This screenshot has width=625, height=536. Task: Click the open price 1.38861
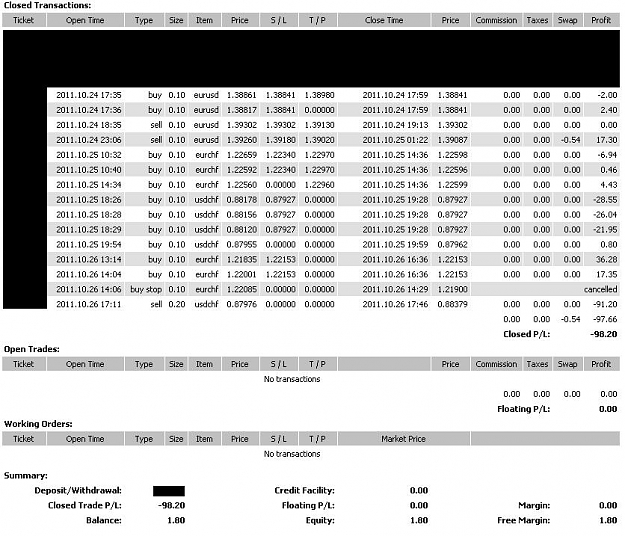pyautogui.click(x=242, y=95)
